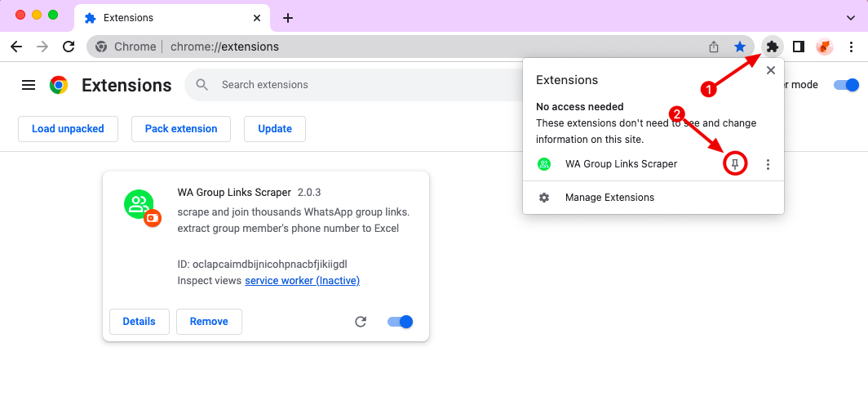This screenshot has height=414, width=868.
Task: Reload the page with the refresh icon
Action: click(69, 47)
